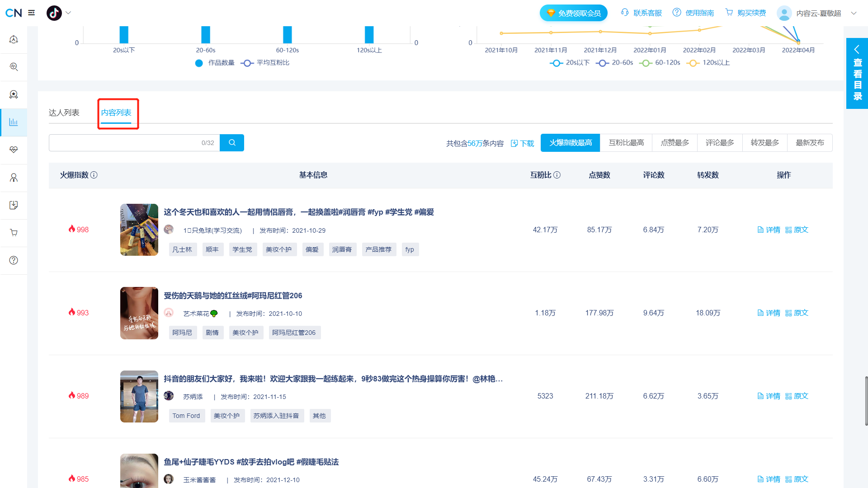
Task: Open the sidebar star-search icon
Action: pos(14,94)
